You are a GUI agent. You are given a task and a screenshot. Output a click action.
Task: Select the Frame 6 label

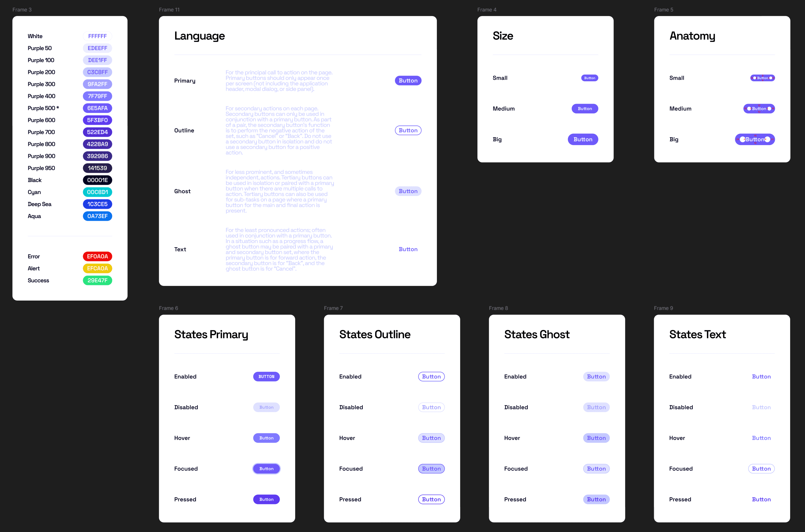(168, 308)
